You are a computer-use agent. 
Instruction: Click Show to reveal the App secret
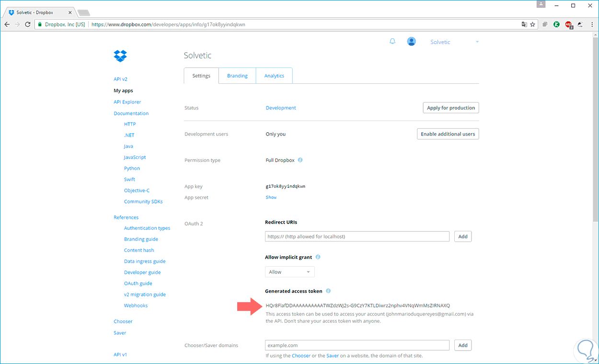[271, 197]
